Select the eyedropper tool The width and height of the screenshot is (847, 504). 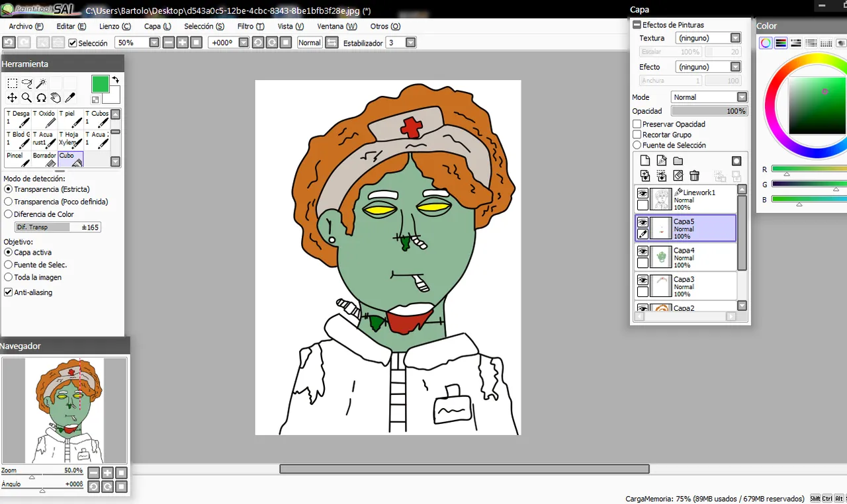tap(70, 98)
